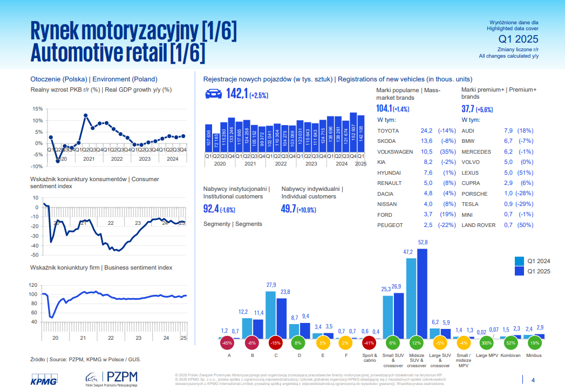
Task: Click the Small SUV bar valued 25,3
Action: [387, 317]
